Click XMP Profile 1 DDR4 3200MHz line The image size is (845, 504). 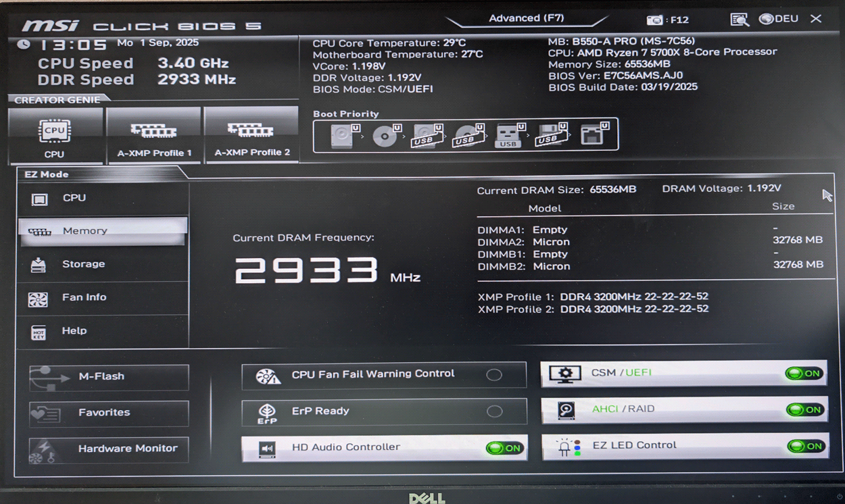point(593,297)
